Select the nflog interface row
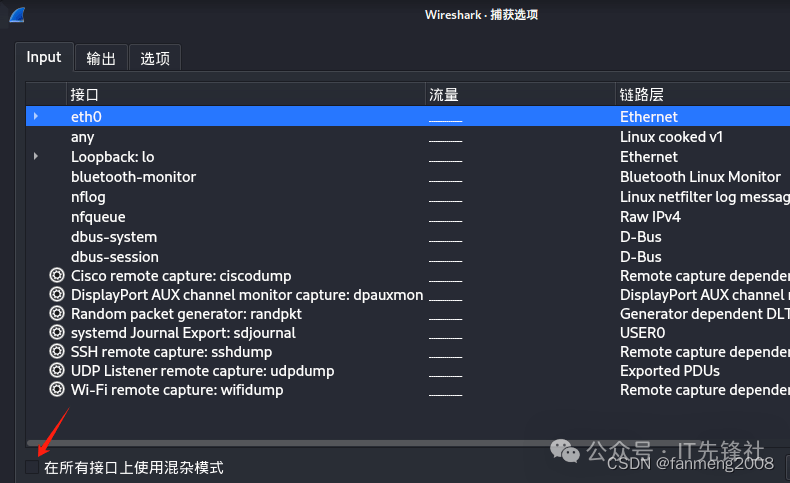This screenshot has width=790, height=483. tap(88, 197)
